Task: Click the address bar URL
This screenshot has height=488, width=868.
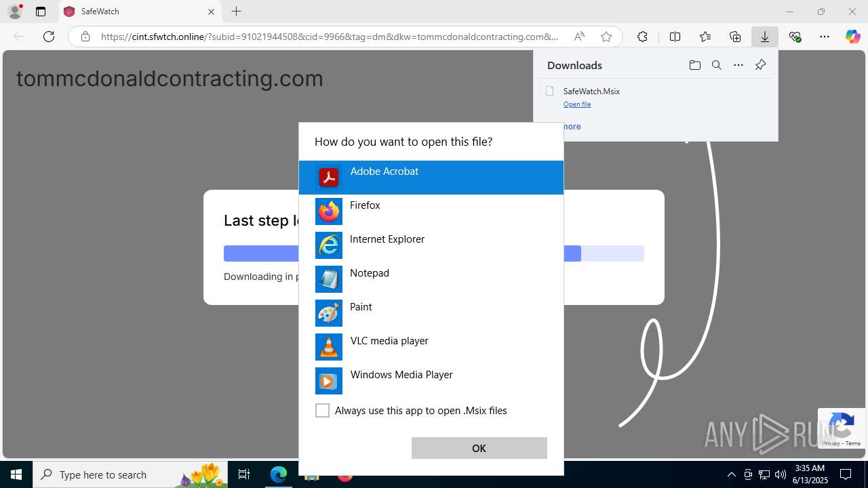Action: point(330,37)
